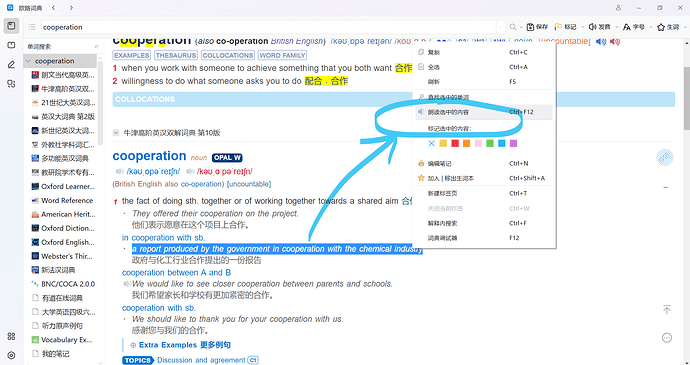
Task: Open the COLLOCATIONS tab button
Action: pos(228,55)
